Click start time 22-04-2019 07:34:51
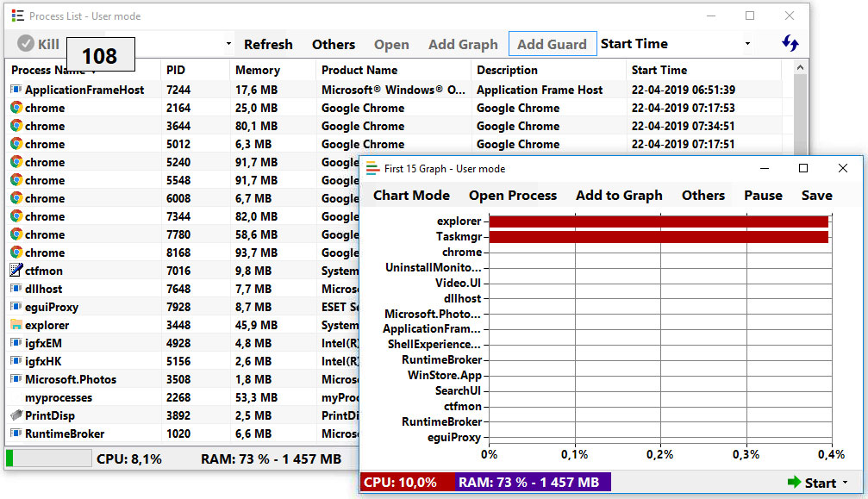868x499 pixels. 683,126
